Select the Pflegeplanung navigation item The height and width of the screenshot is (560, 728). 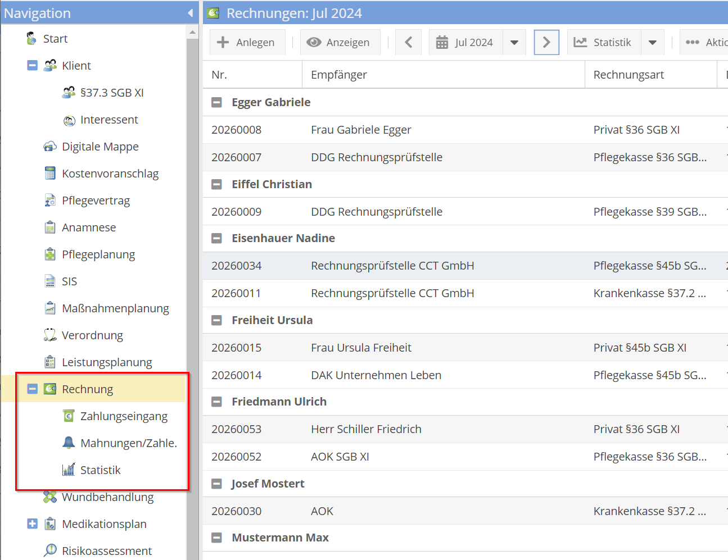(x=98, y=254)
